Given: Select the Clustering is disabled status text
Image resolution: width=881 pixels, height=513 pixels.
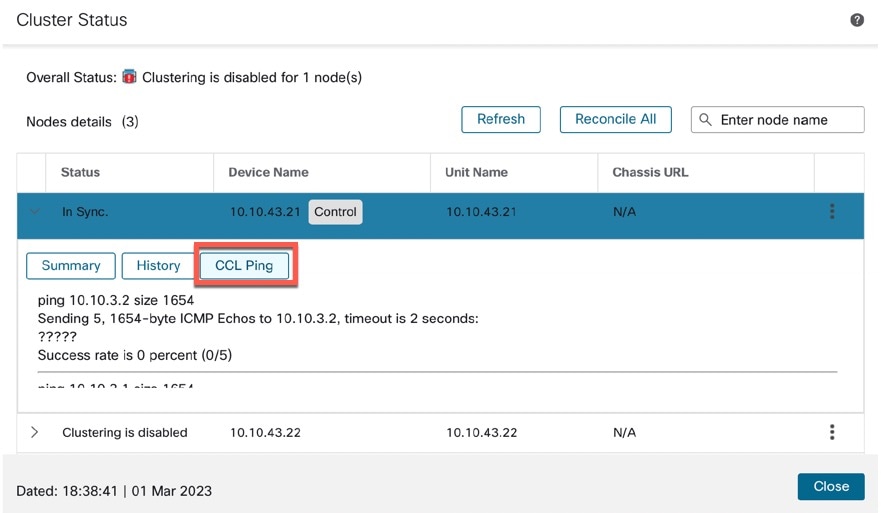Looking at the screenshot, I should click(125, 432).
